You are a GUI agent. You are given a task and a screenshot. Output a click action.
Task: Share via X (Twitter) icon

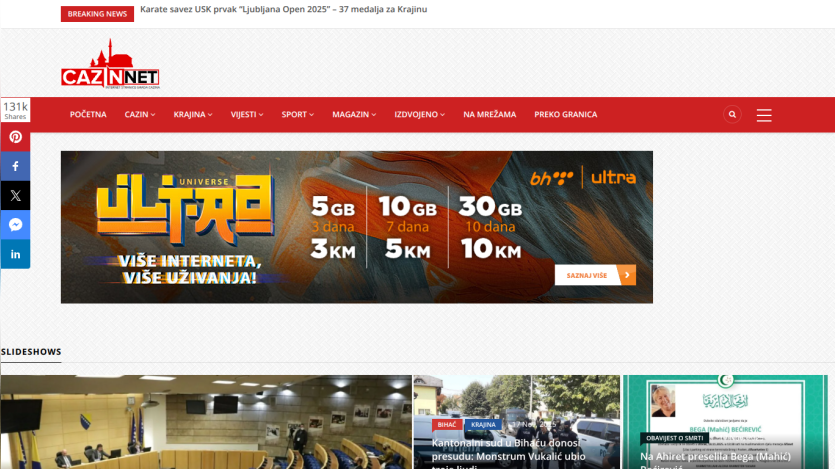pyautogui.click(x=15, y=195)
